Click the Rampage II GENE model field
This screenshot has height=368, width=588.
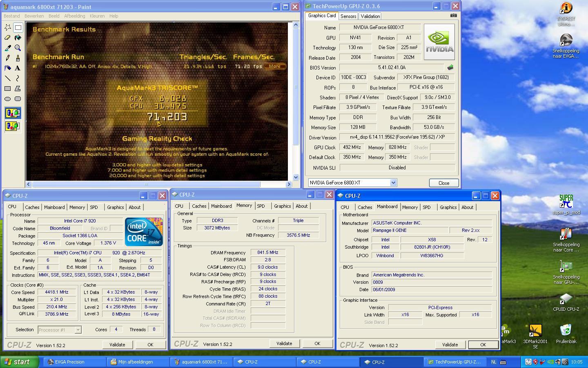(x=409, y=230)
